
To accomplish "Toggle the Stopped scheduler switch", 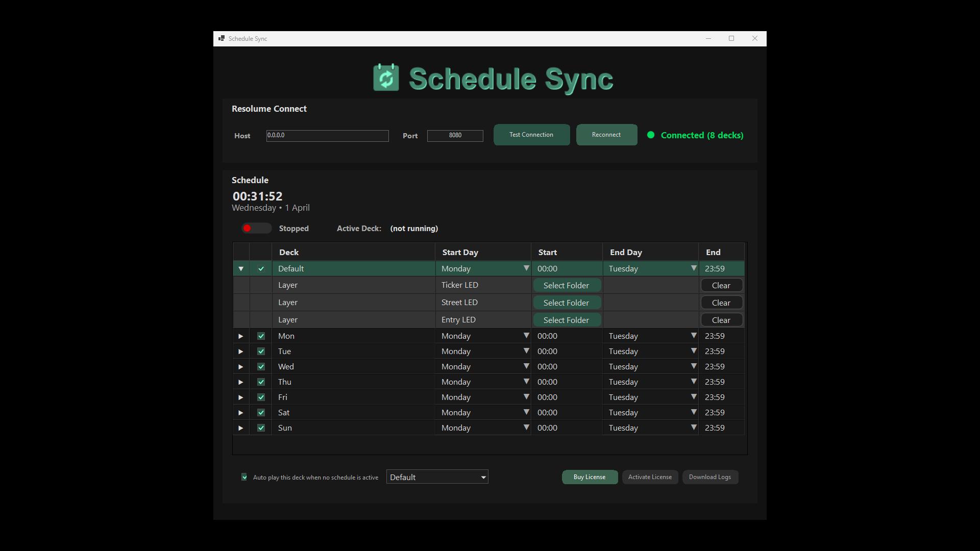I will coord(256,228).
